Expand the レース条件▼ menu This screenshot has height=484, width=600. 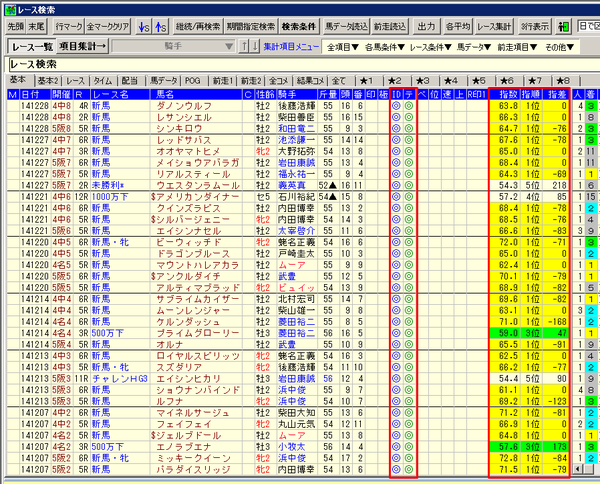click(x=430, y=47)
